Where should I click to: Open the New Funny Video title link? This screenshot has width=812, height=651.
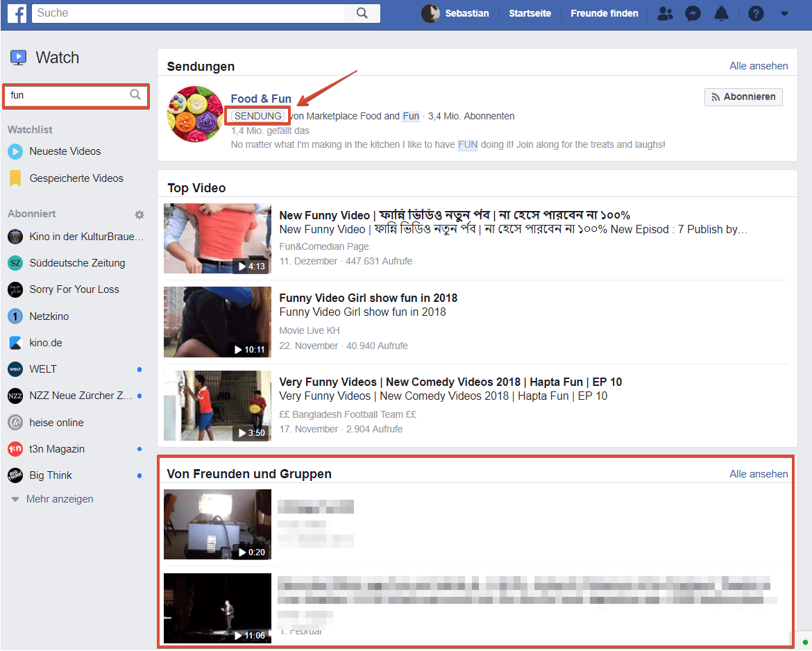[x=454, y=215]
